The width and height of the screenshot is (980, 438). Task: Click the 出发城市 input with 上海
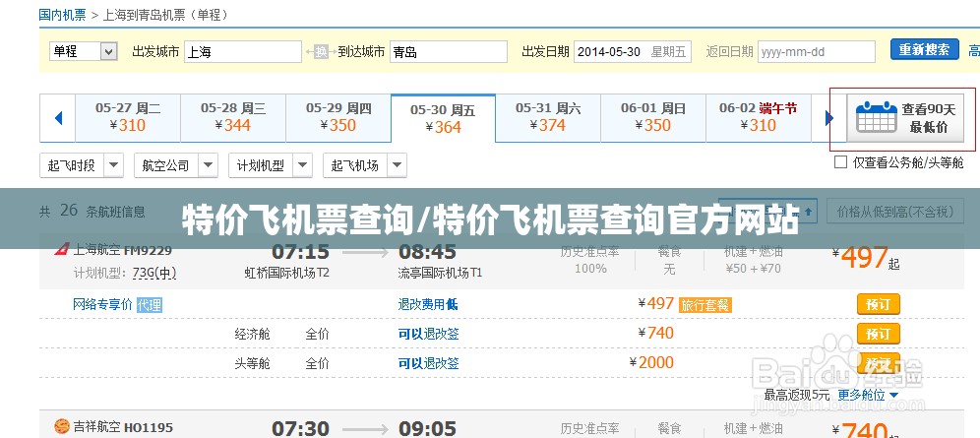click(243, 52)
